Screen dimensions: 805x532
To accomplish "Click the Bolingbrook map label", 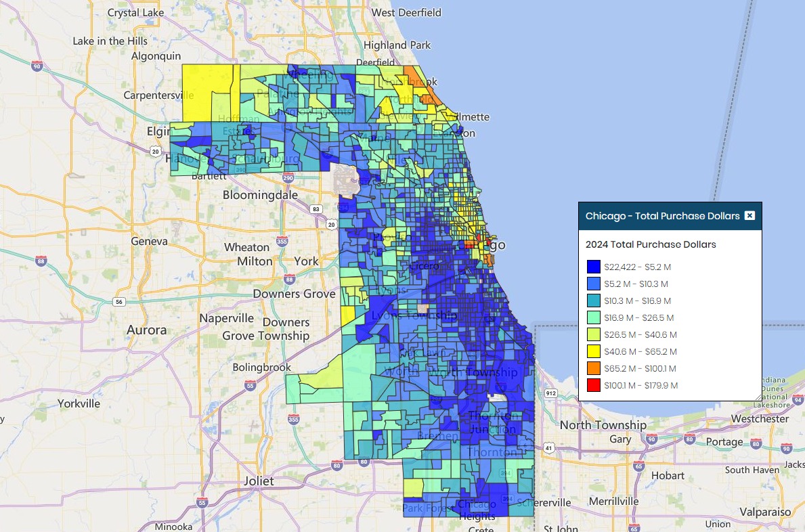I will coord(261,368).
